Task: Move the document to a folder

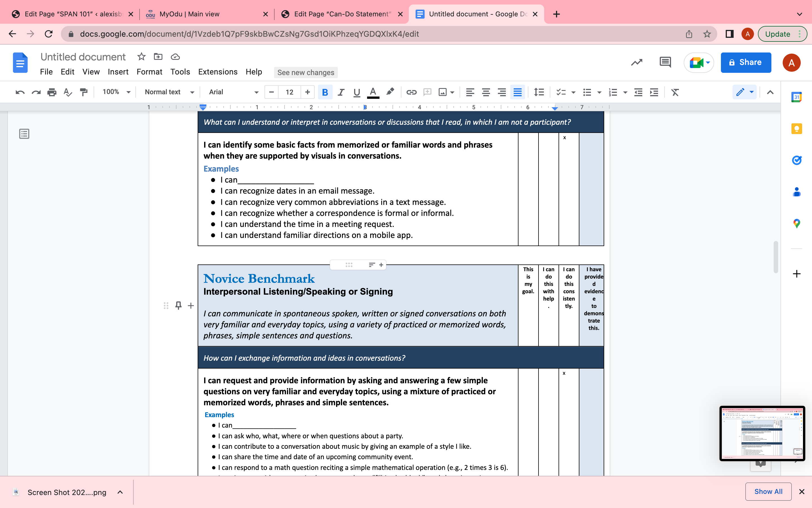Action: click(158, 57)
